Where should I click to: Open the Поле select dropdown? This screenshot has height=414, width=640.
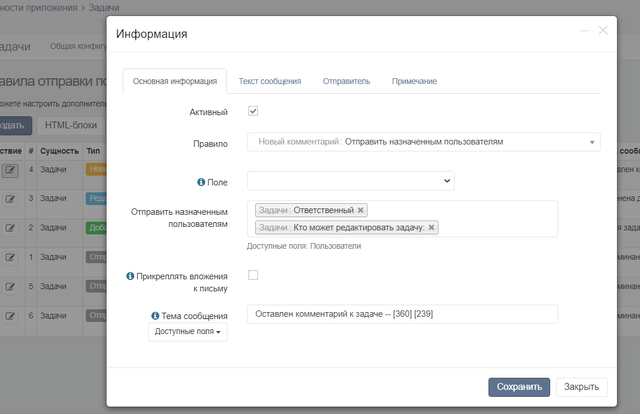[351, 181]
